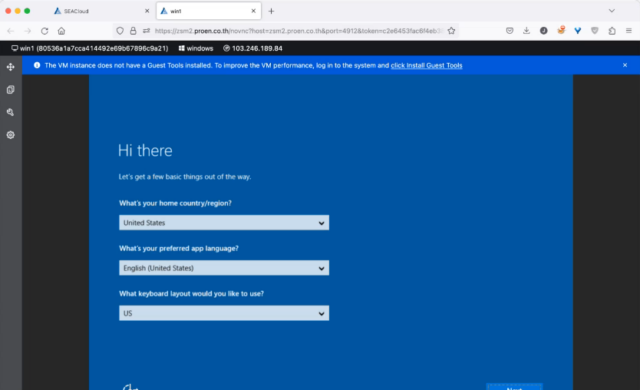
Task: Open the downloads panel
Action: [527, 31]
